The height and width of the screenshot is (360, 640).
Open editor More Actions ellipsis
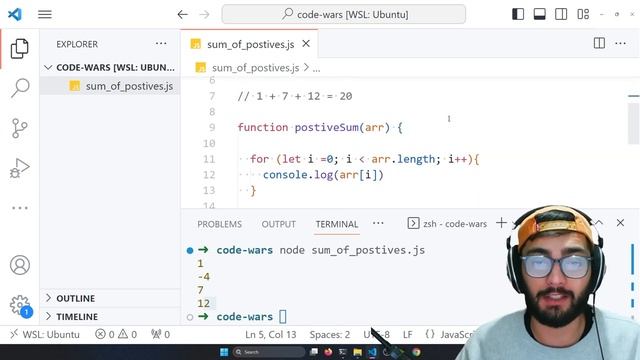point(620,43)
